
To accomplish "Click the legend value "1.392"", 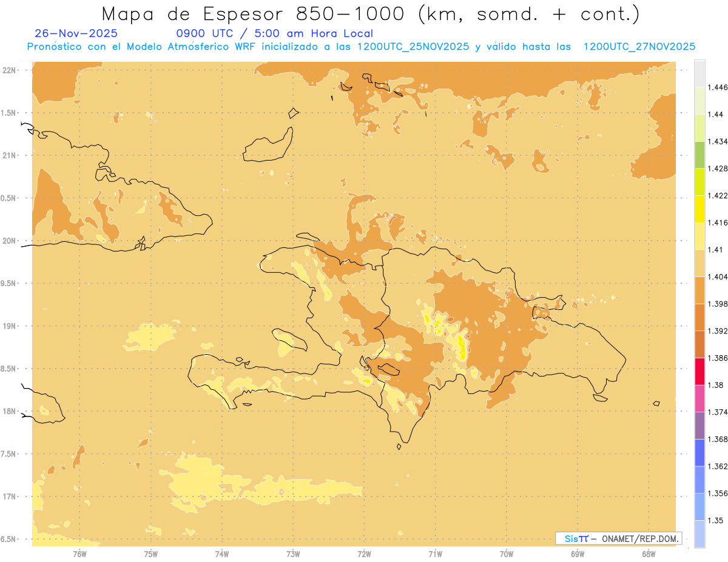I will click(718, 331).
